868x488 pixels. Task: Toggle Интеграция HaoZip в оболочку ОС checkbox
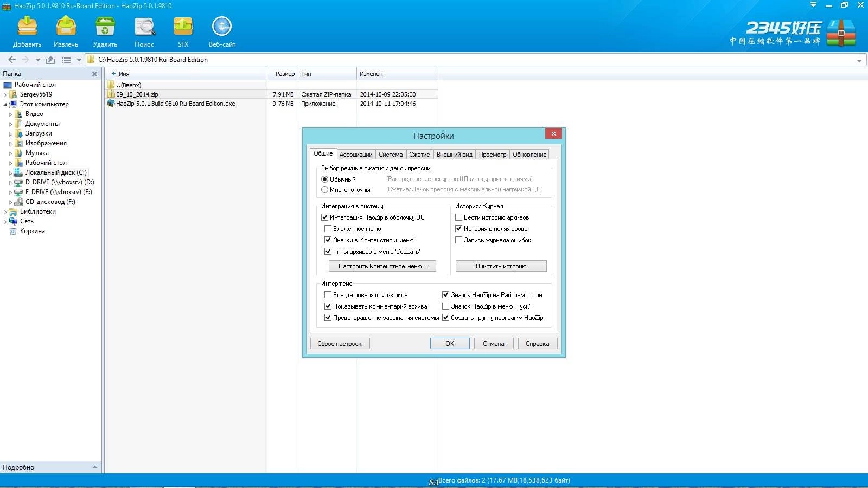(324, 217)
